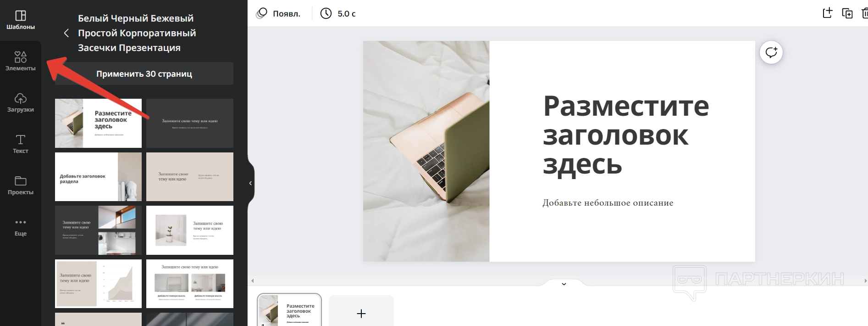Collapse the page filmstrip with chevron

pos(564,284)
